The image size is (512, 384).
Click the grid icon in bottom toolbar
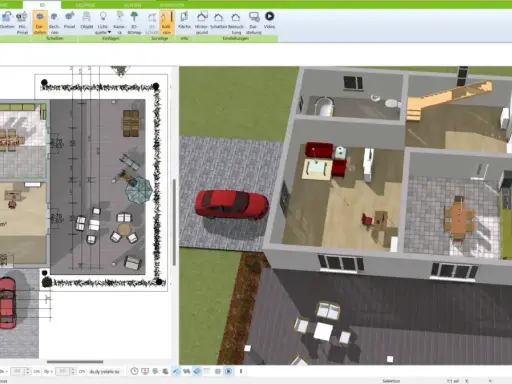tap(218, 371)
